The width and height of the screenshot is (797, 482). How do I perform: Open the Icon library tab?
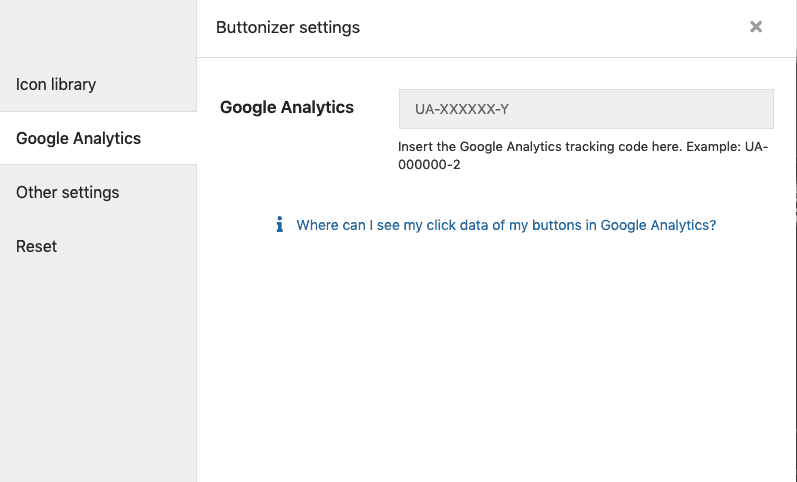98,84
